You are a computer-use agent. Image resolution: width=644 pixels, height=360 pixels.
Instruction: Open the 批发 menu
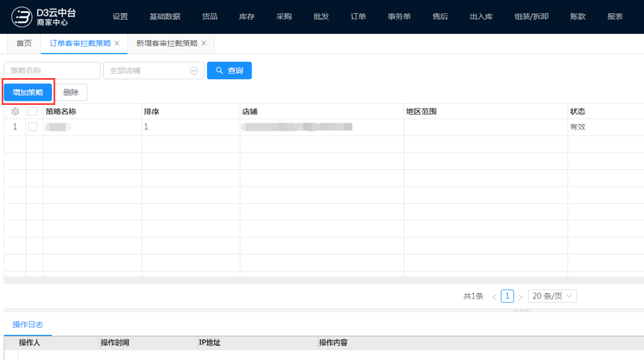click(x=321, y=17)
